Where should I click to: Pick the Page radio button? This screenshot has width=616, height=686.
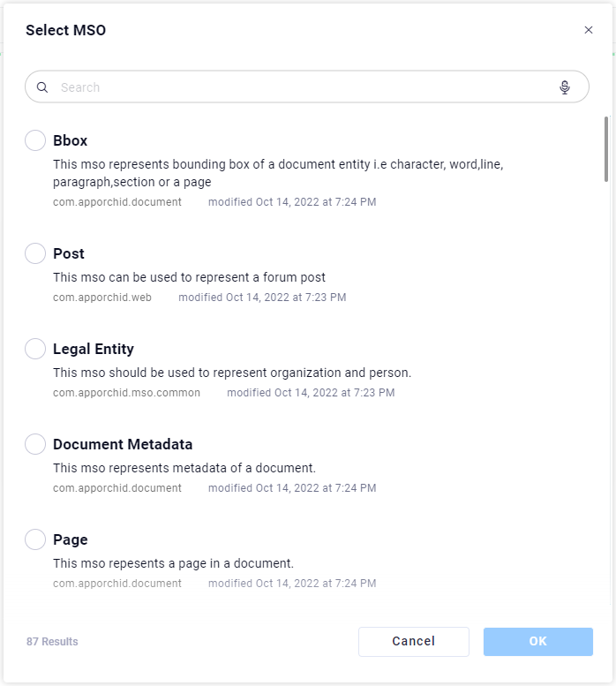(x=35, y=539)
